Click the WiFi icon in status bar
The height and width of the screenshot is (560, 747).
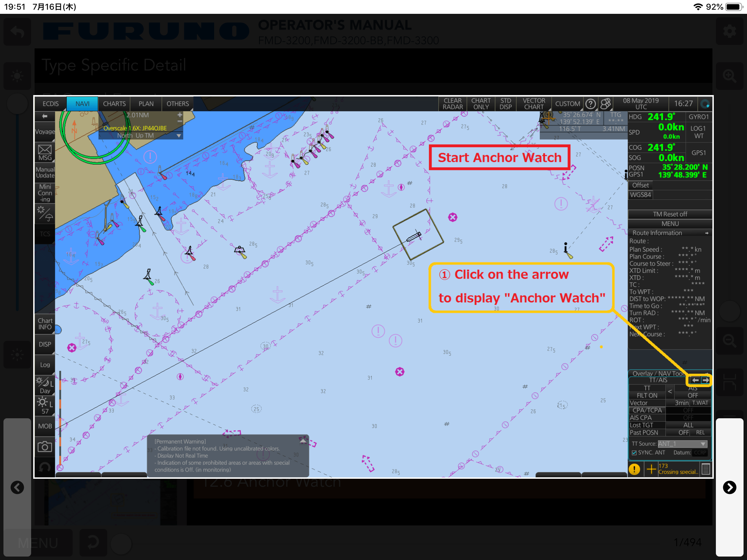click(x=698, y=7)
